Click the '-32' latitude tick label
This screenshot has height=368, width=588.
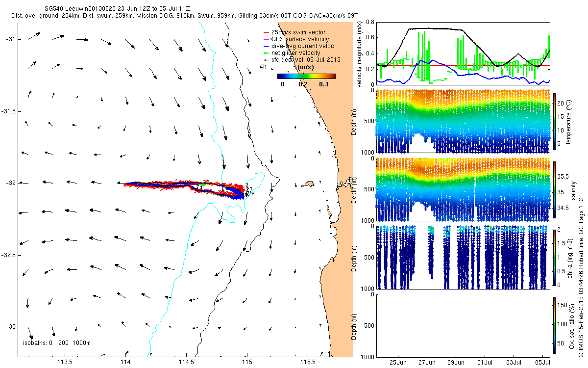click(12, 183)
